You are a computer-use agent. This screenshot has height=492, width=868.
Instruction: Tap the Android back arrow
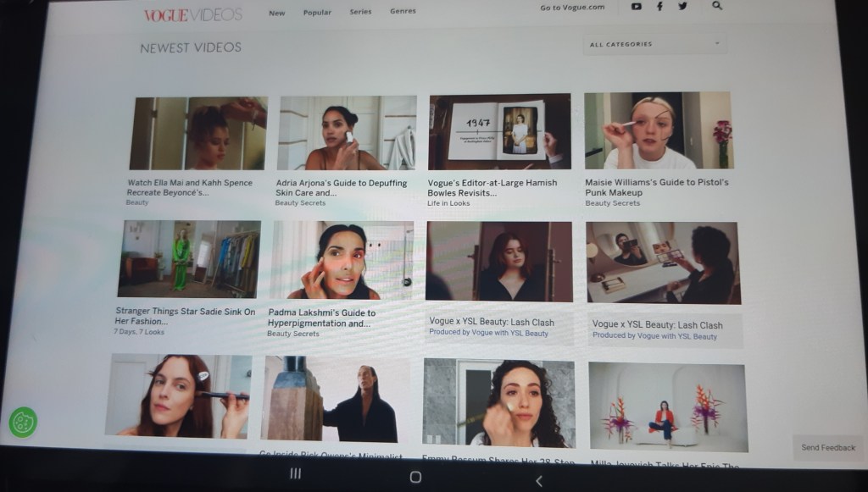538,480
